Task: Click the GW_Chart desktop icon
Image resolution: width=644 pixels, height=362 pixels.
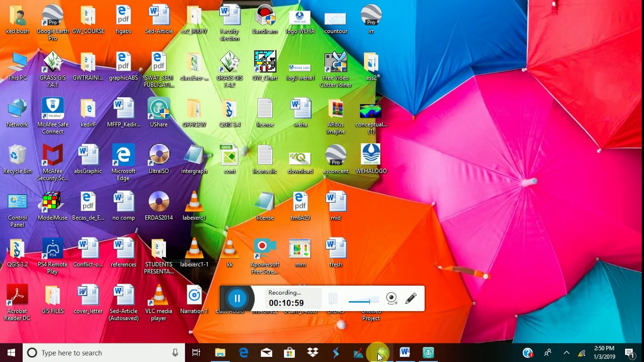Action: tap(265, 66)
